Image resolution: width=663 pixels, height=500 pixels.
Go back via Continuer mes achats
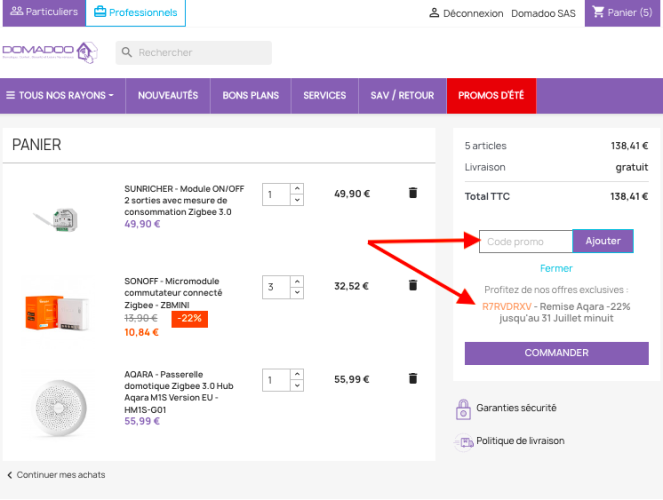(56, 475)
